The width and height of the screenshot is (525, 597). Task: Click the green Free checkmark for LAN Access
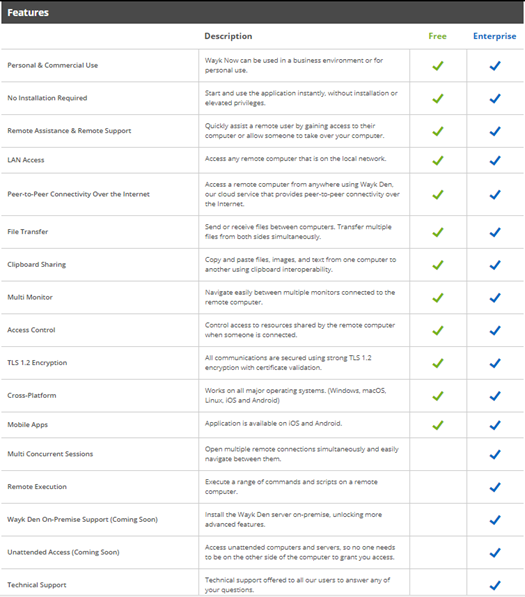point(438,160)
